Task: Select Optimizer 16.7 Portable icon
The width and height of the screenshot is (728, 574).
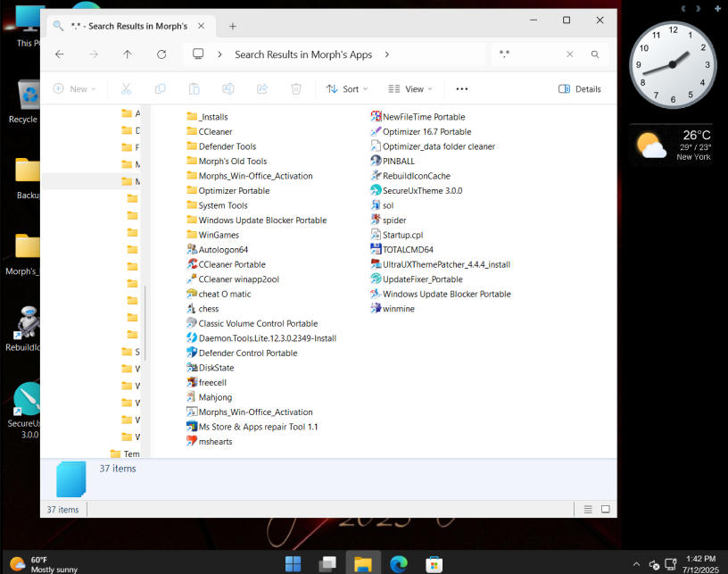Action: coord(376,131)
